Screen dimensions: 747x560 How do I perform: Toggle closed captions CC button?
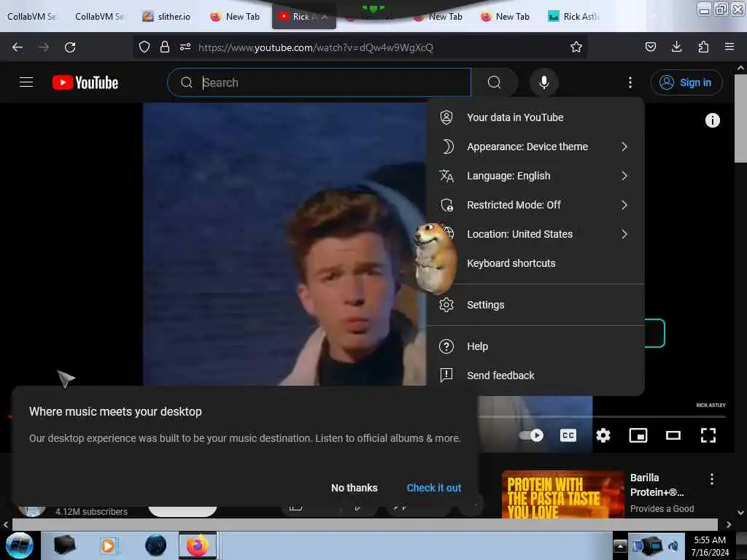coord(568,435)
